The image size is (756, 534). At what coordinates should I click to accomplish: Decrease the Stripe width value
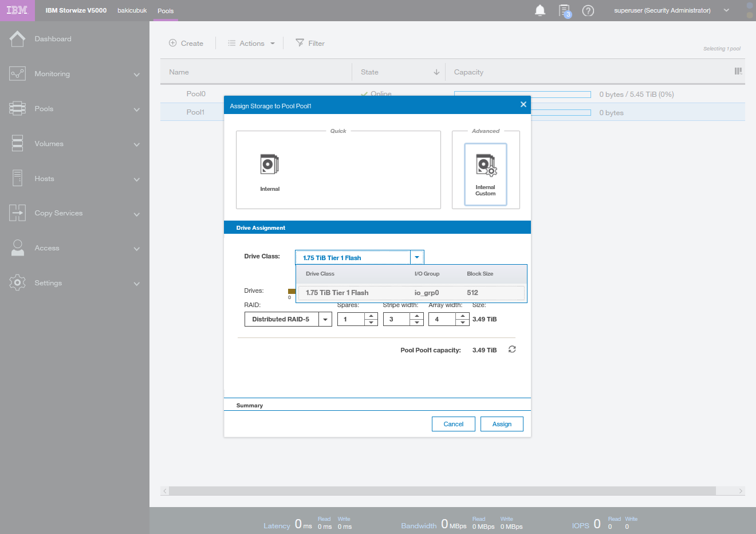click(417, 323)
